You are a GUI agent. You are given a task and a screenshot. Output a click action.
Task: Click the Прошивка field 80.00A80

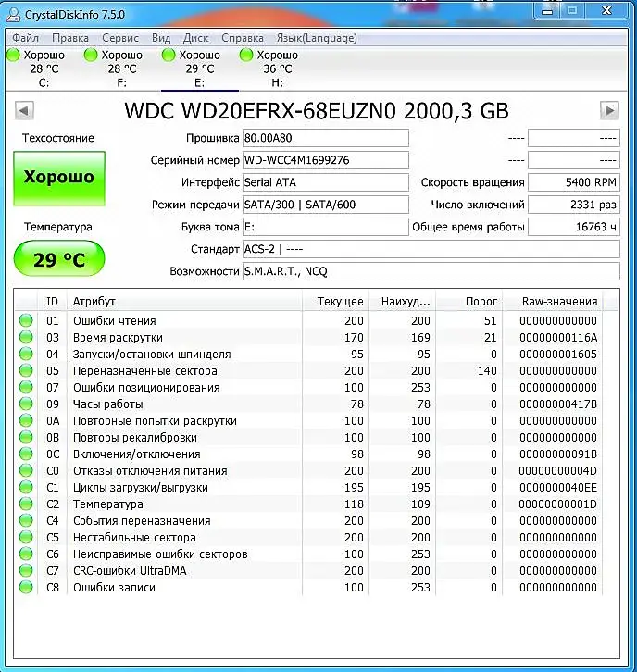326,138
